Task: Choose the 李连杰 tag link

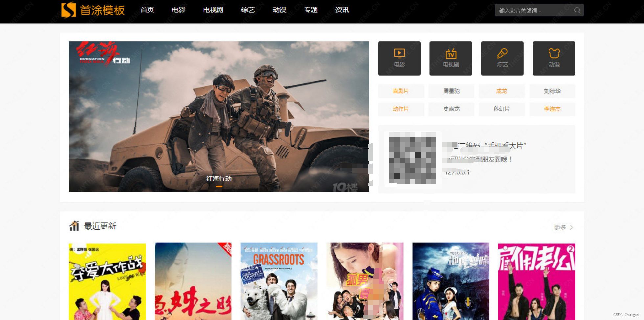Action: point(552,109)
